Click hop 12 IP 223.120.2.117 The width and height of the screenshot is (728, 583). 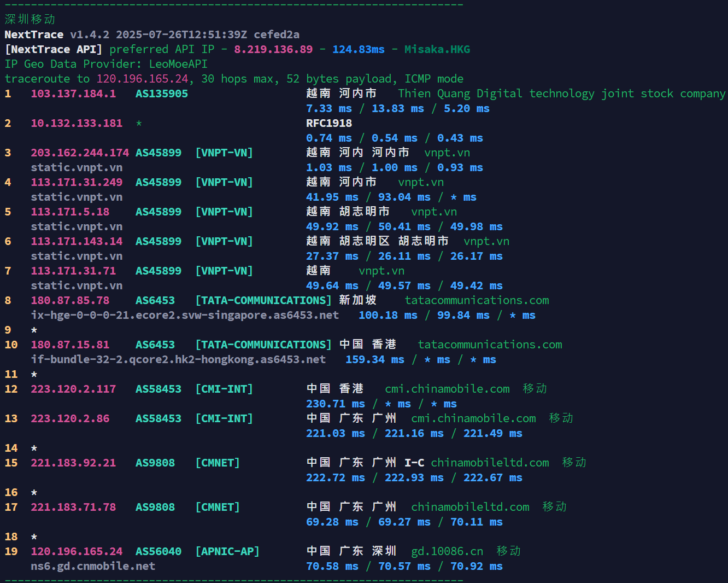coord(73,389)
